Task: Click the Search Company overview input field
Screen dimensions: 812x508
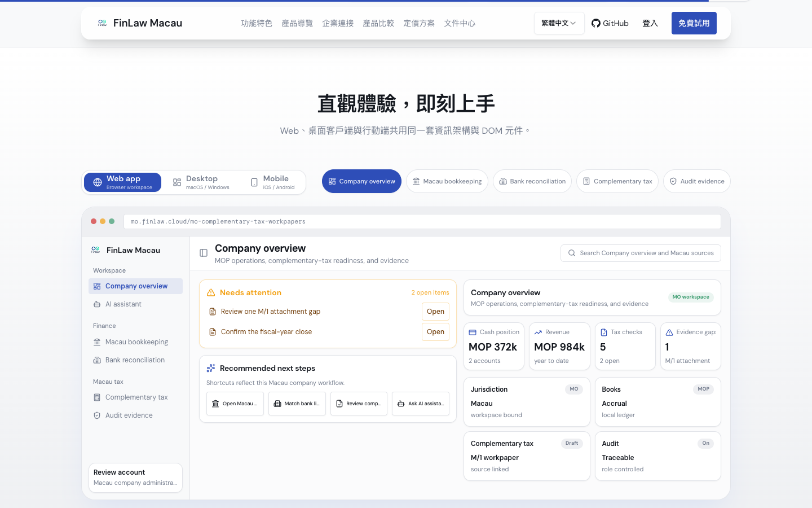Action: pos(641,253)
